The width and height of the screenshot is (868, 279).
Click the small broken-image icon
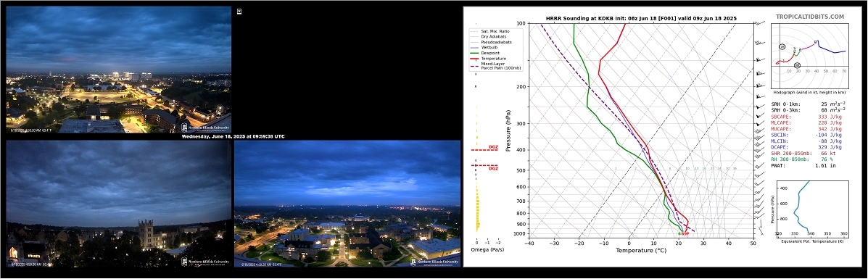pos(239,12)
